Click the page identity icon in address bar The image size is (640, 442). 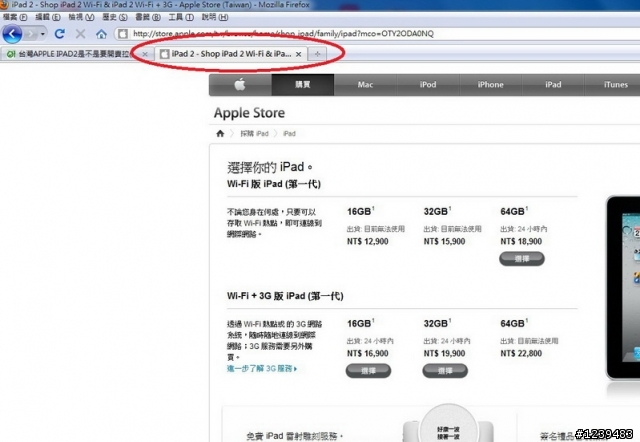click(122, 34)
